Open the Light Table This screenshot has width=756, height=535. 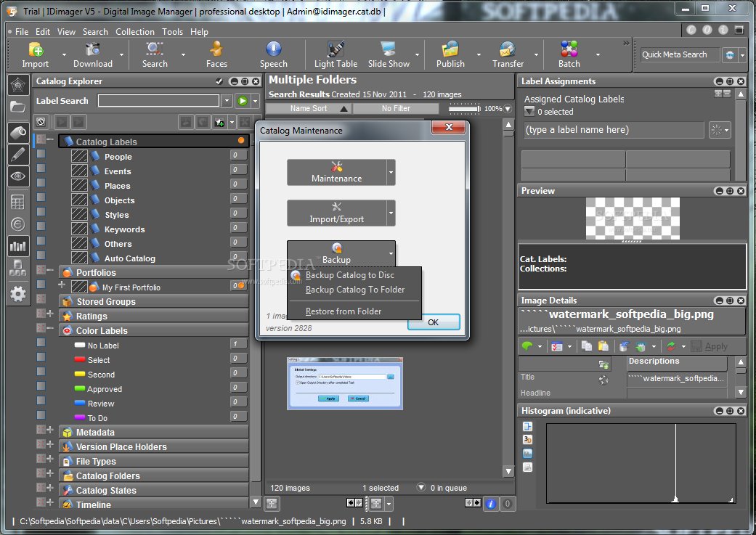[x=336, y=54]
